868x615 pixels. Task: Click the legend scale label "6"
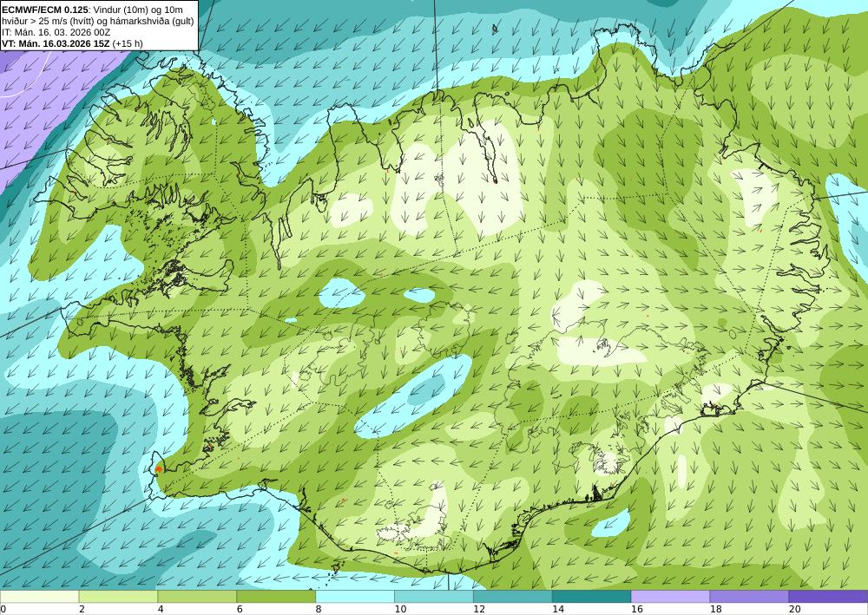coord(240,610)
